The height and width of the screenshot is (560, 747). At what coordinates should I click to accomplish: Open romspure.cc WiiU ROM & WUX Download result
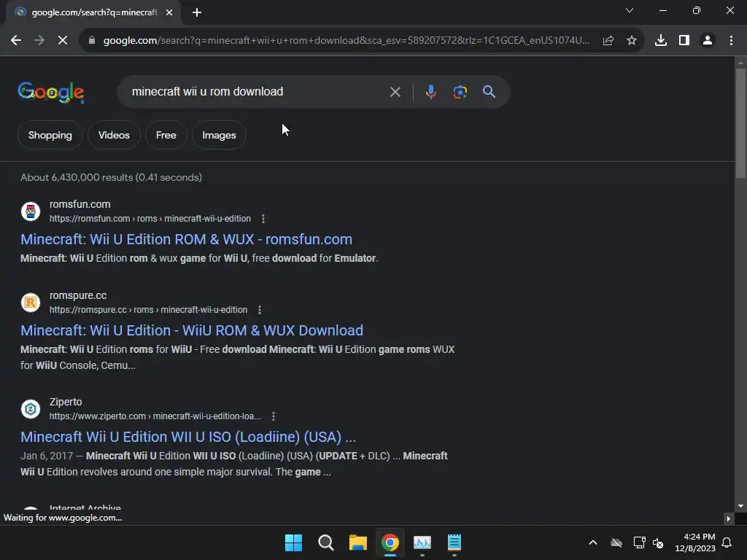192,330
